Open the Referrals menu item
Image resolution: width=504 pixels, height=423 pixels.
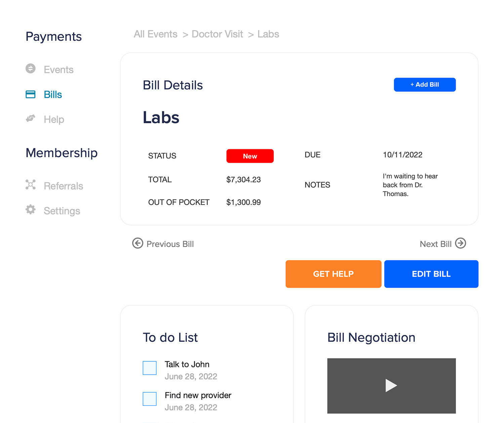pos(63,186)
